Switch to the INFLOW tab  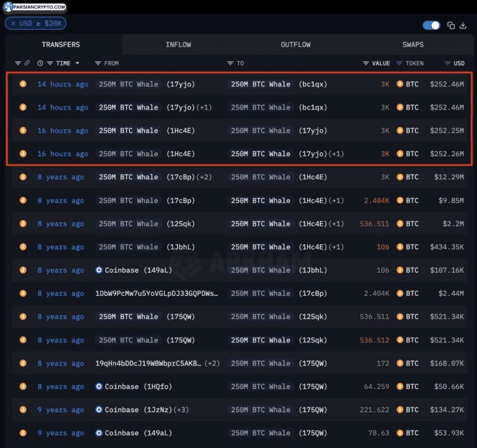[x=178, y=45]
